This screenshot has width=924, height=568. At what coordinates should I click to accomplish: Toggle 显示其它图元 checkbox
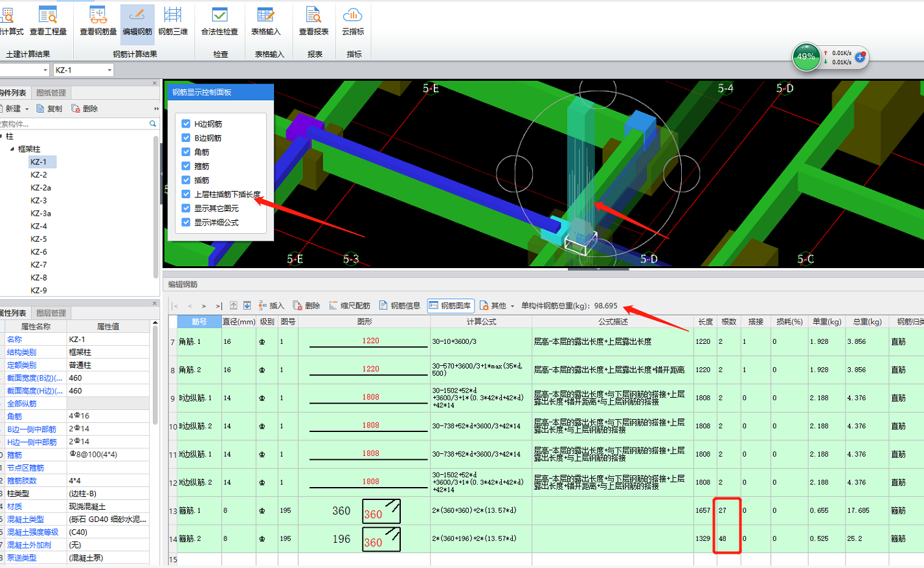point(186,209)
